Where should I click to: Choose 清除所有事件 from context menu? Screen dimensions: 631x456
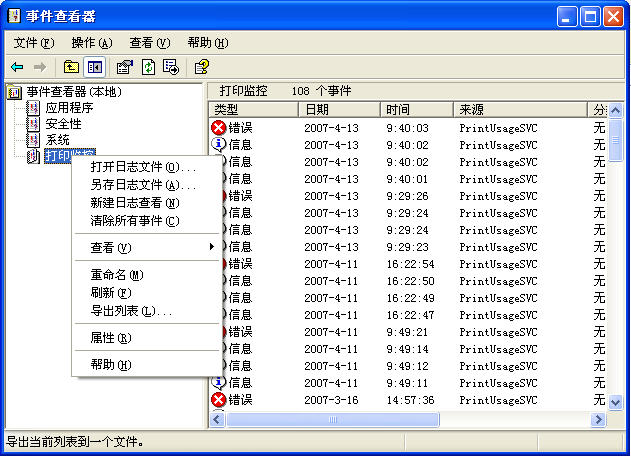(135, 221)
